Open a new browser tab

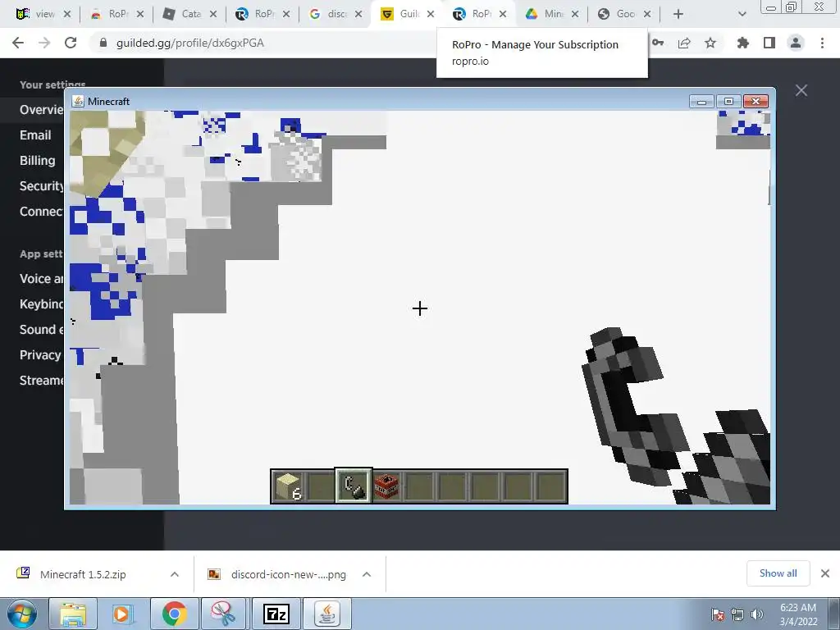[x=678, y=14]
